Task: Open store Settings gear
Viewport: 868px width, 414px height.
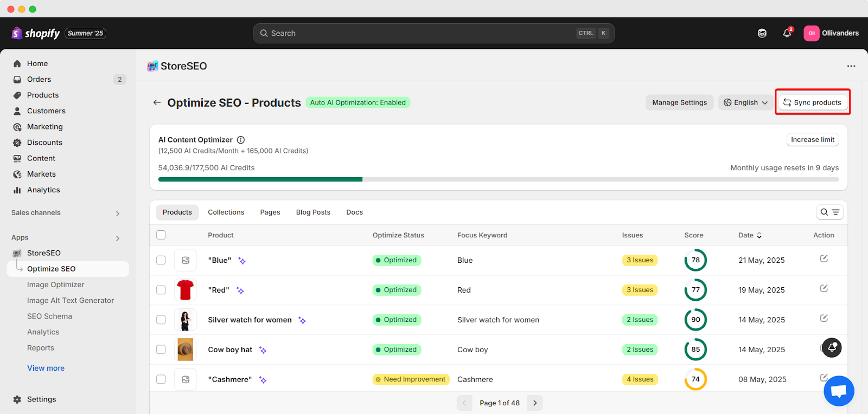Action: pyautogui.click(x=17, y=399)
